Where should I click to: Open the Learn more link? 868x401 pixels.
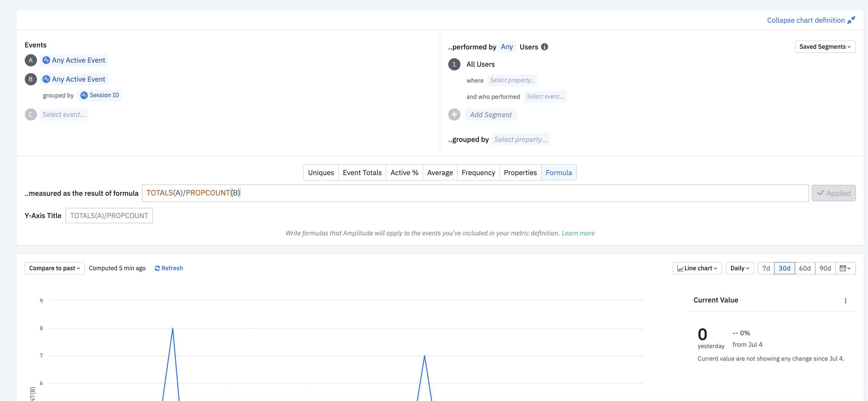(x=578, y=233)
